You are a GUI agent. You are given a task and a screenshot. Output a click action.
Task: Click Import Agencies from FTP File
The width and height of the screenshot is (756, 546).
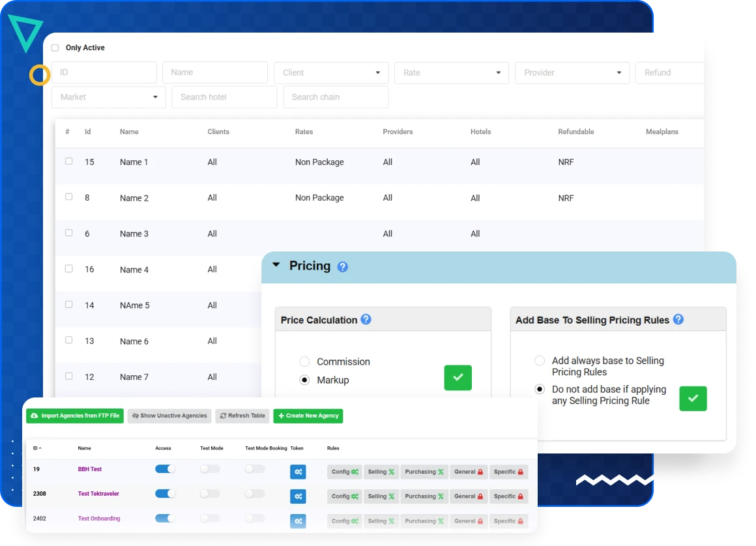coord(75,416)
